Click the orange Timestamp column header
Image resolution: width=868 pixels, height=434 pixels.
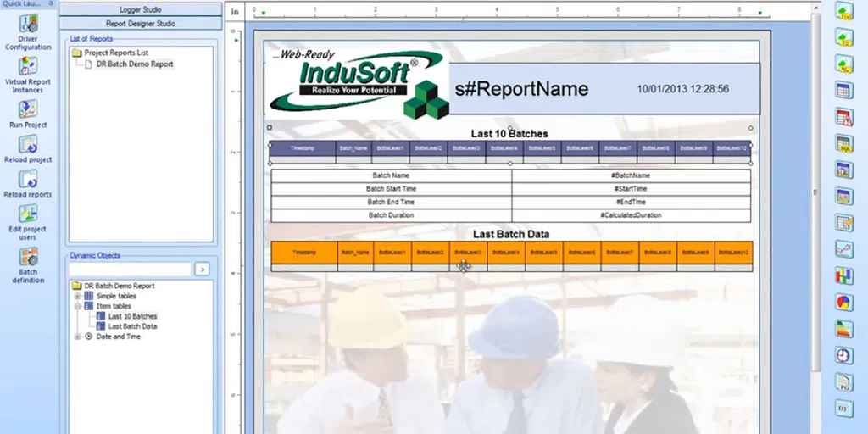point(304,253)
